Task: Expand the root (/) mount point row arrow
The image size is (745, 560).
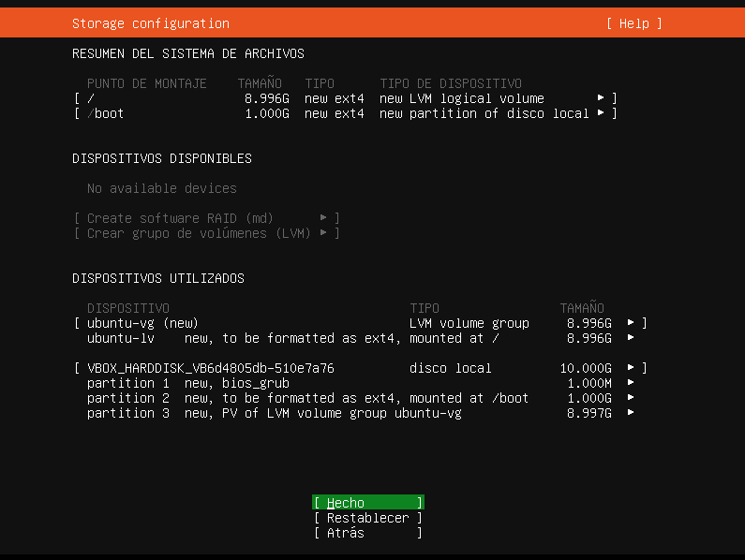Action: tap(602, 98)
